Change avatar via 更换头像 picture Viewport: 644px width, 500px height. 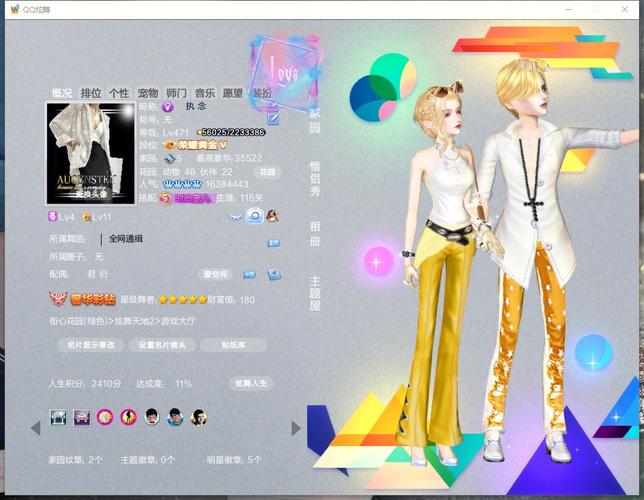tap(90, 154)
